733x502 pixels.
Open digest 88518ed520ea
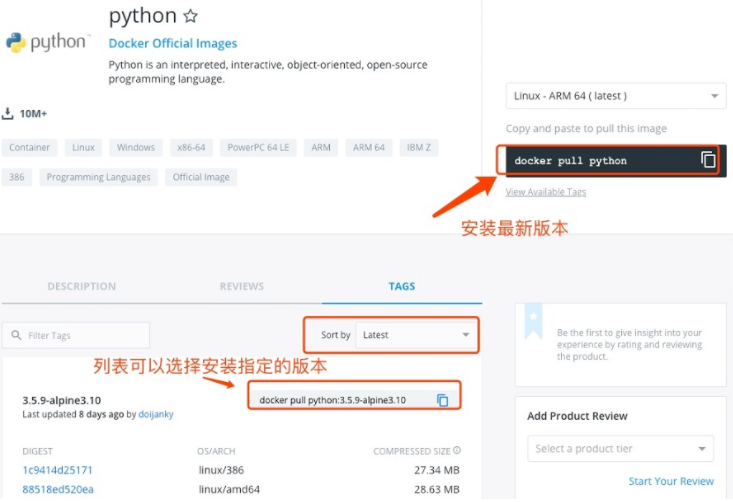(x=58, y=489)
